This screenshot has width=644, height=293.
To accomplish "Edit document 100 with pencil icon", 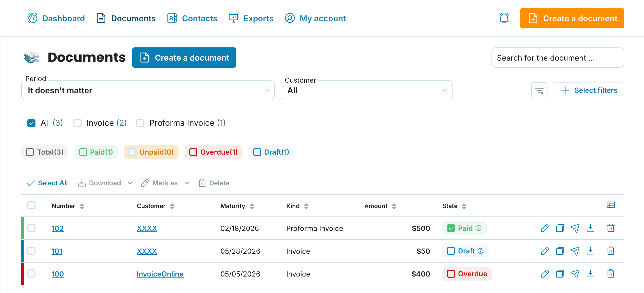I will point(545,274).
